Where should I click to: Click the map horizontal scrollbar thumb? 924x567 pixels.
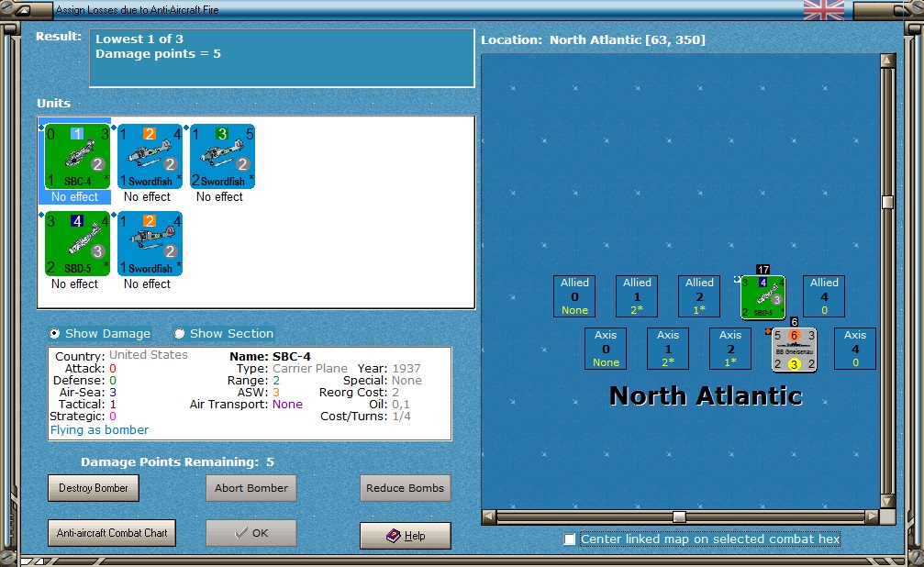click(x=679, y=517)
